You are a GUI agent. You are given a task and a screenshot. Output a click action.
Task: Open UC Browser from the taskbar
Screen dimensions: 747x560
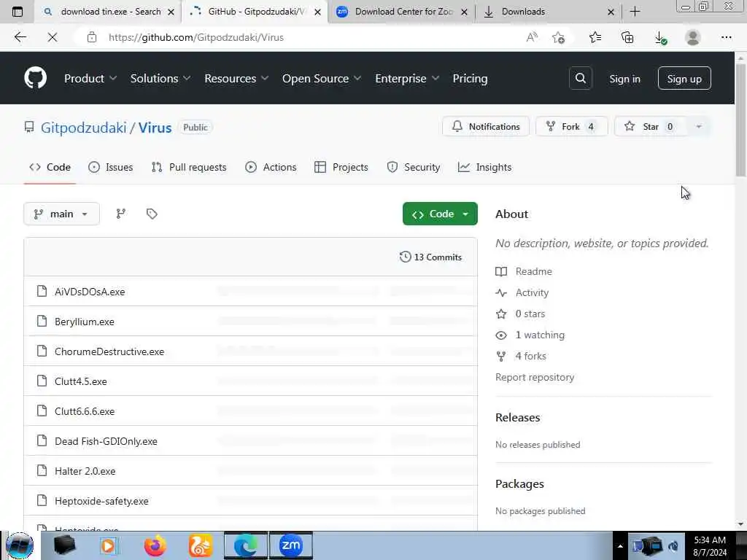(x=200, y=545)
